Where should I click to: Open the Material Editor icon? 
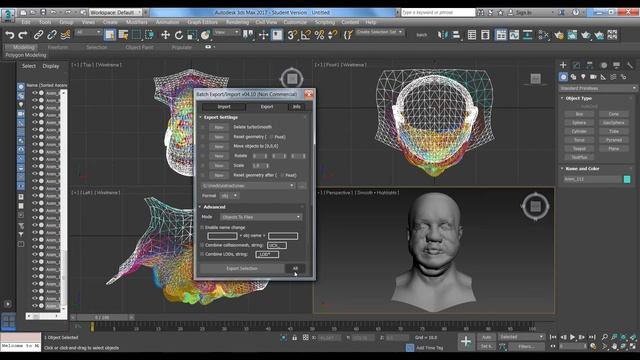click(x=543, y=35)
